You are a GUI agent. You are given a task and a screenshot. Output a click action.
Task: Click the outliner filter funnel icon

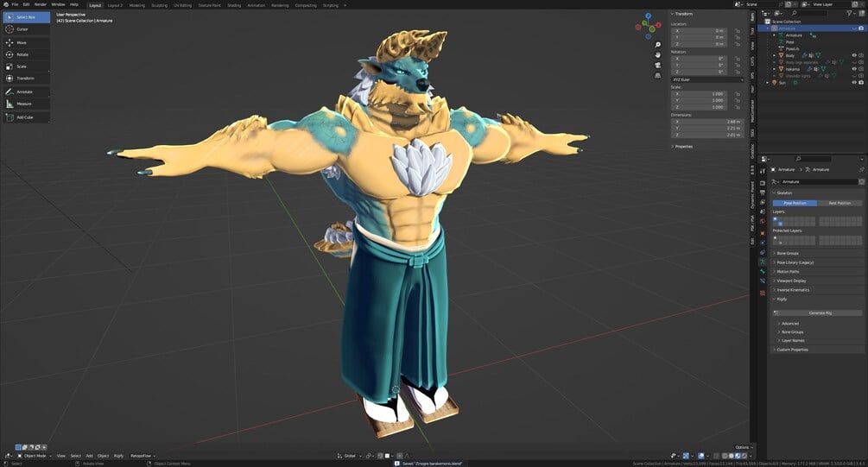[850, 13]
